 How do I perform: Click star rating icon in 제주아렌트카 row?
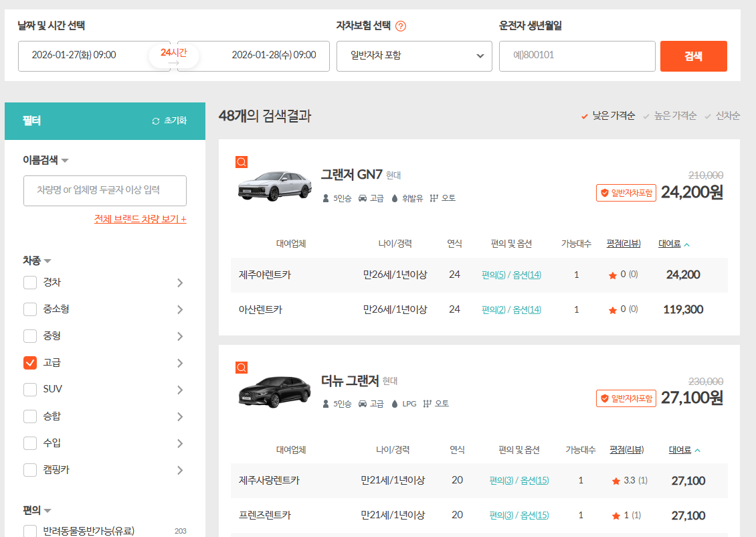(613, 275)
